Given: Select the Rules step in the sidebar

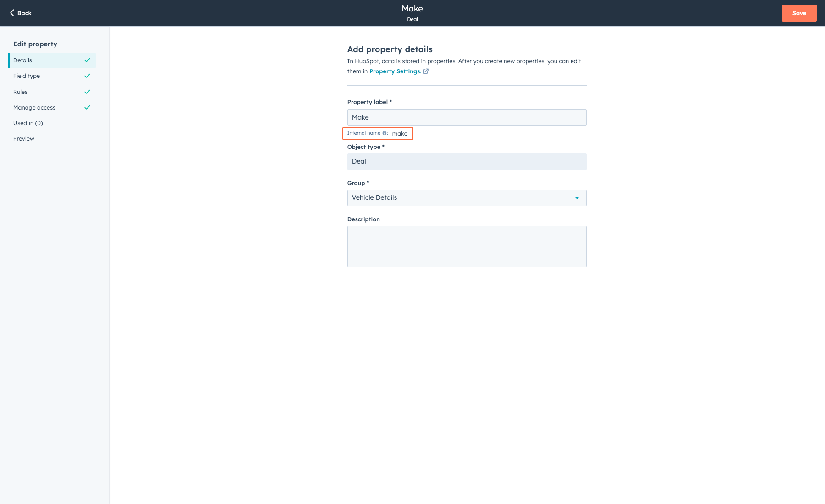Looking at the screenshot, I should tap(21, 92).
